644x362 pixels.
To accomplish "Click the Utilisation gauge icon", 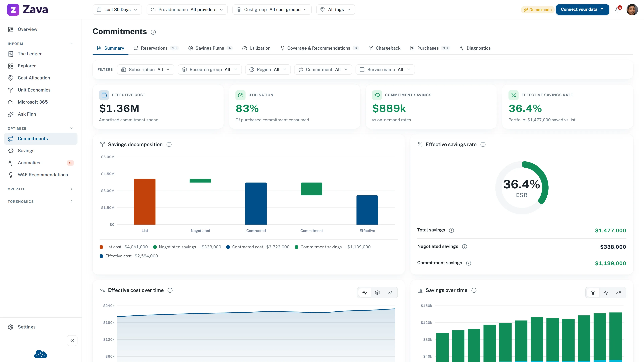I will (x=240, y=95).
